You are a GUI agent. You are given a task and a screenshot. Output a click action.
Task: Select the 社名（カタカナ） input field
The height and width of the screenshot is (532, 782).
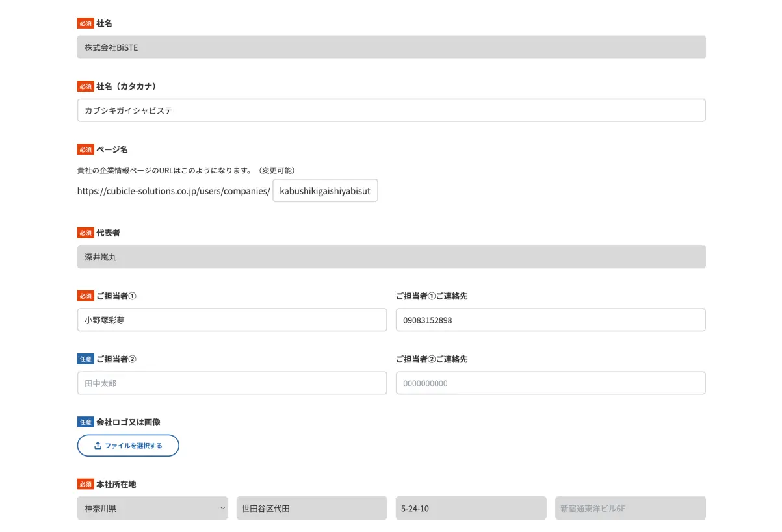pyautogui.click(x=391, y=110)
